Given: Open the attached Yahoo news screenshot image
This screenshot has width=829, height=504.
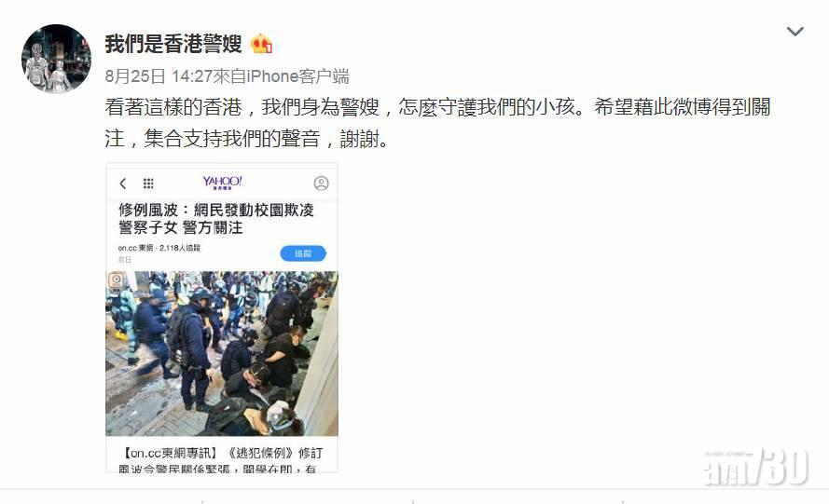Looking at the screenshot, I should [222, 318].
